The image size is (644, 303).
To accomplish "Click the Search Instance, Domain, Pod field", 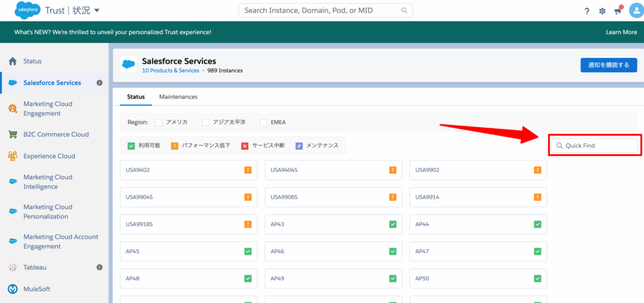I will click(326, 11).
